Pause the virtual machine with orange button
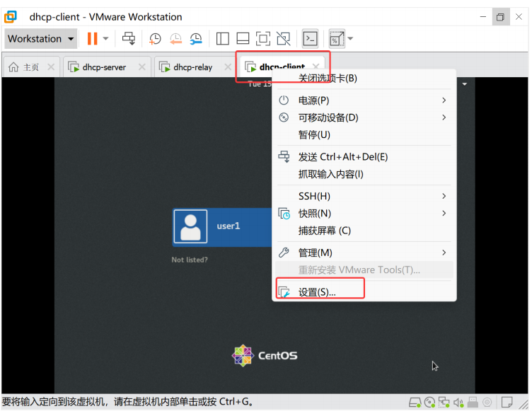The image size is (532, 411). click(x=92, y=39)
